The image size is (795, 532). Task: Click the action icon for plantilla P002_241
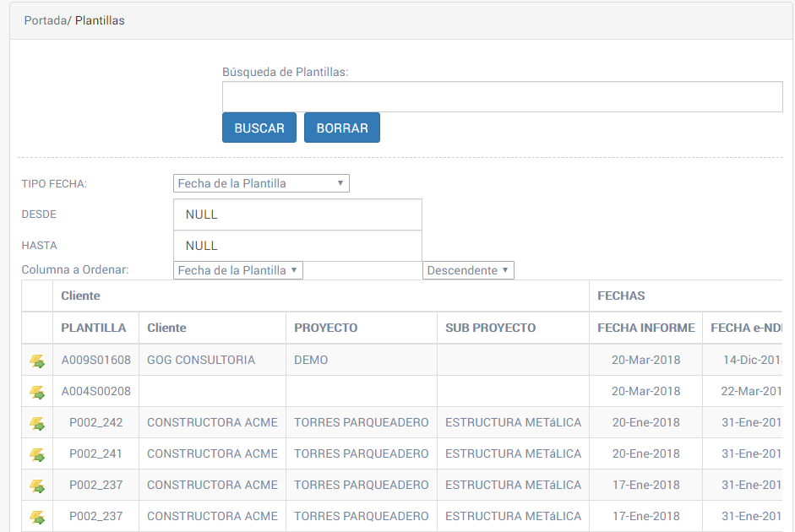click(x=37, y=454)
